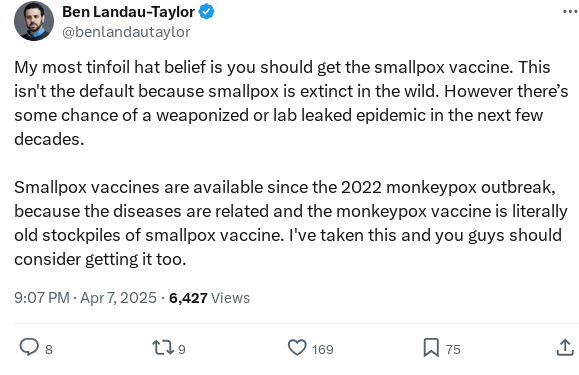Click the repost count 9
579x375 pixels.
point(182,349)
